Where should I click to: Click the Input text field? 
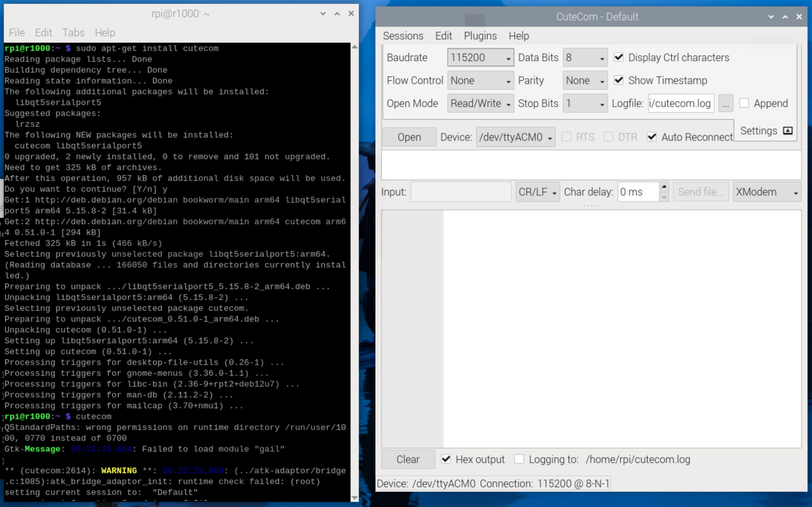point(461,192)
